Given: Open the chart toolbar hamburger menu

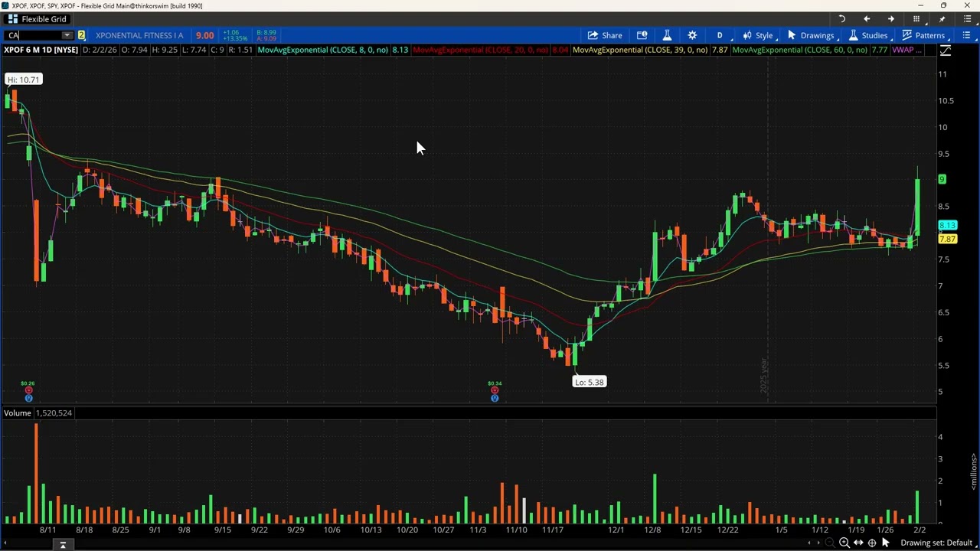Looking at the screenshot, I should coord(966,35).
